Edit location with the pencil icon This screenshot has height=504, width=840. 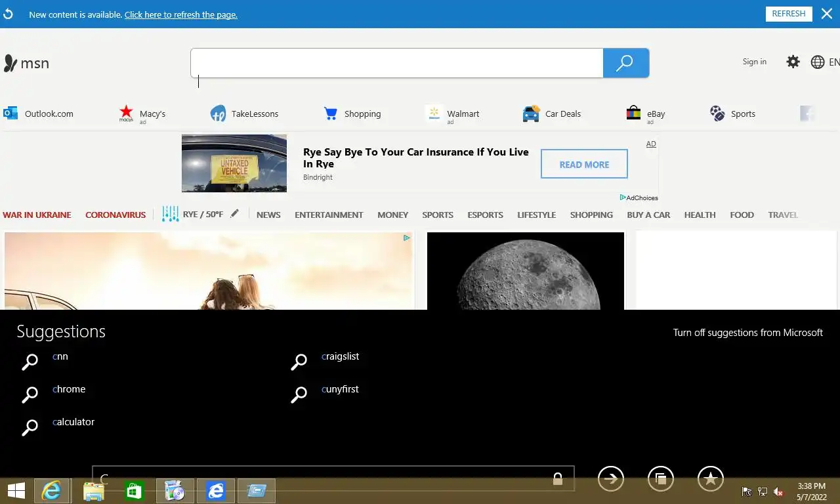(x=234, y=213)
